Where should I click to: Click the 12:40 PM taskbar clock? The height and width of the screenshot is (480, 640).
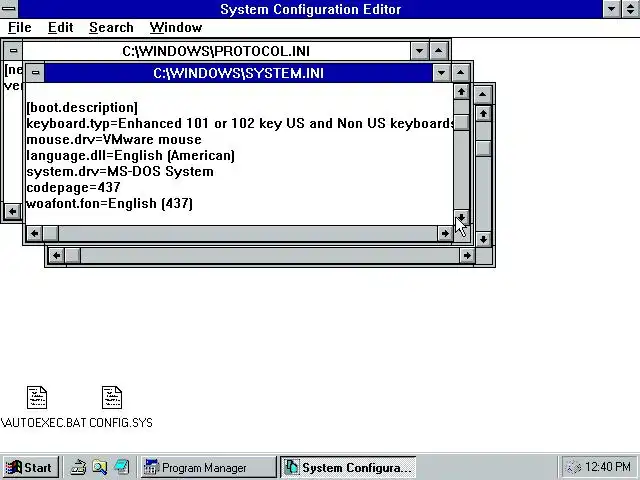608,467
